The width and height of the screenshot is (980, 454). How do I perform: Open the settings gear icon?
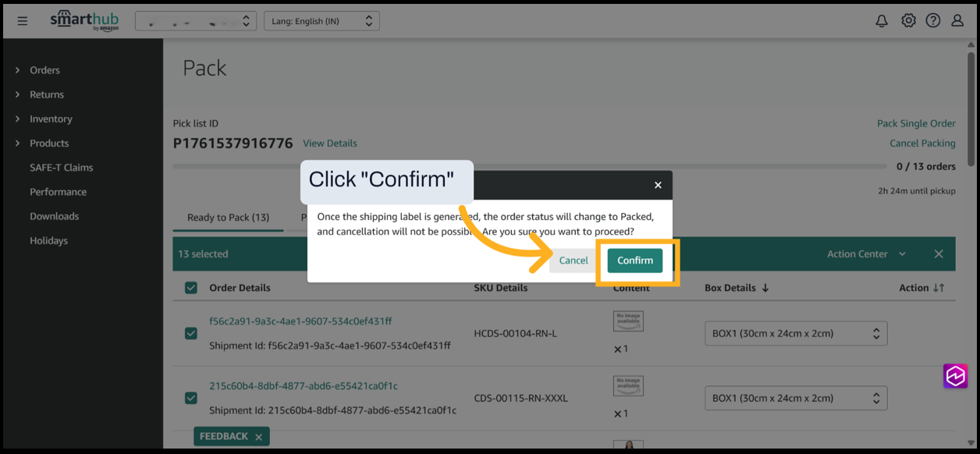point(908,21)
